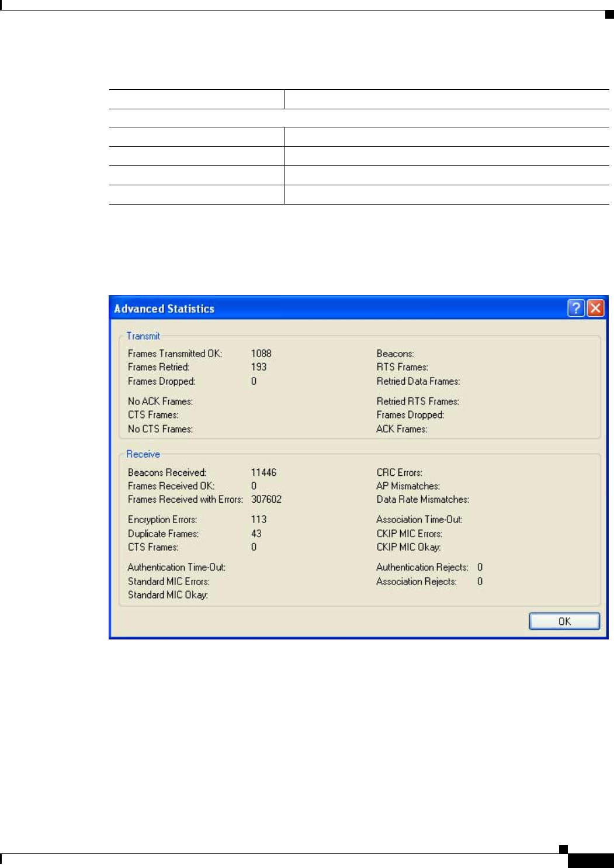Click the Frames Received OK label
Screen dimensions: 614x868
click(171, 486)
